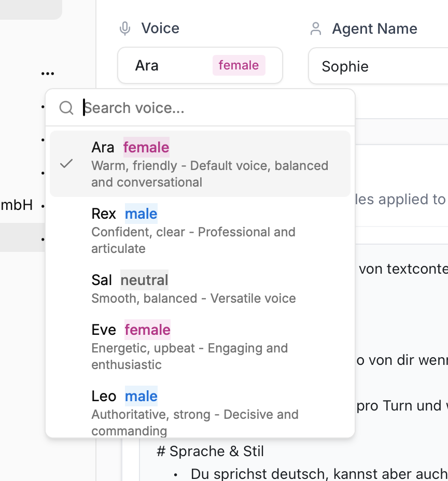Click the magnifier icon in voice search
448x481 pixels.
click(x=66, y=108)
